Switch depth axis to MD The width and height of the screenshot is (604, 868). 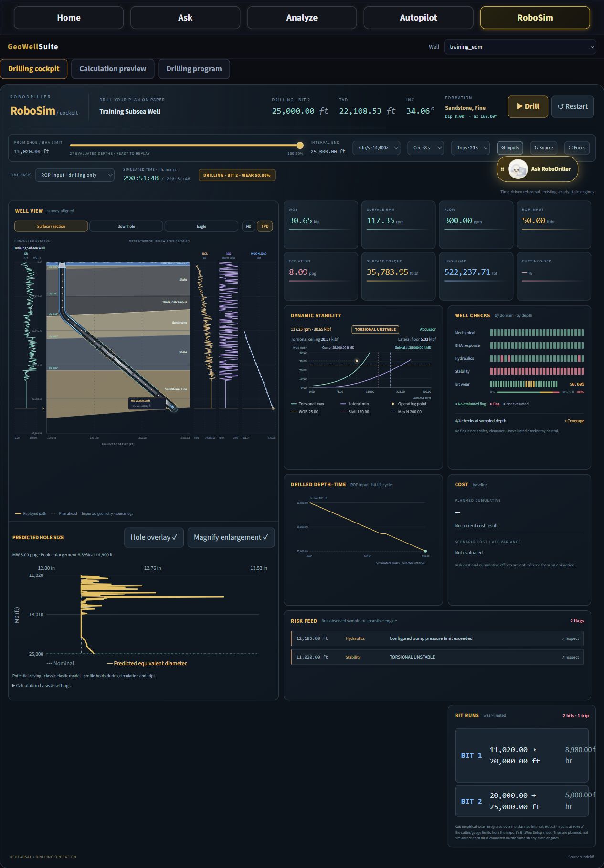[249, 226]
